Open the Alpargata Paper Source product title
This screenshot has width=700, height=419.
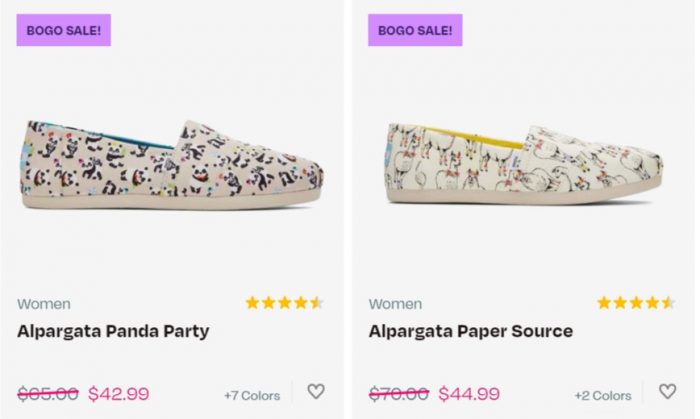point(470,331)
